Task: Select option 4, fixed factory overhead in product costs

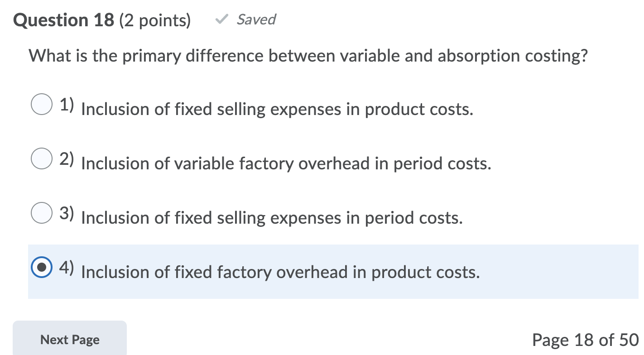Action: pos(41,268)
